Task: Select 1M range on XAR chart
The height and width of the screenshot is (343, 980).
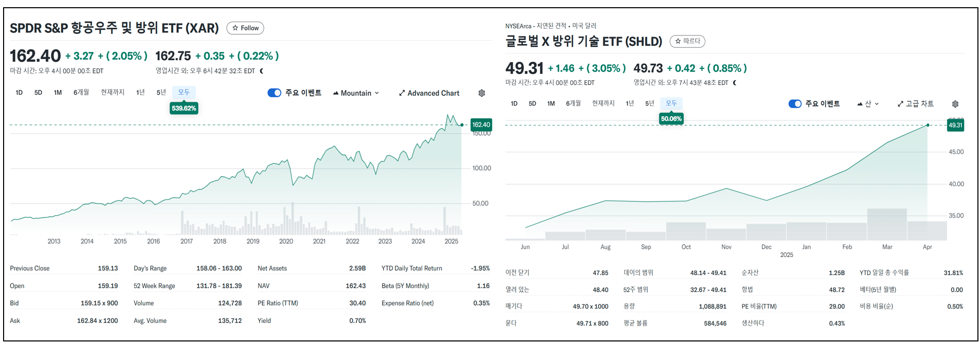Action: point(58,93)
